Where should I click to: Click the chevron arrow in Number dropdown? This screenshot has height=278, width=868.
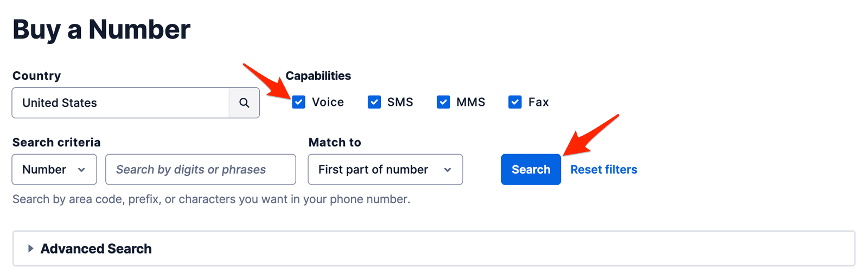81,169
